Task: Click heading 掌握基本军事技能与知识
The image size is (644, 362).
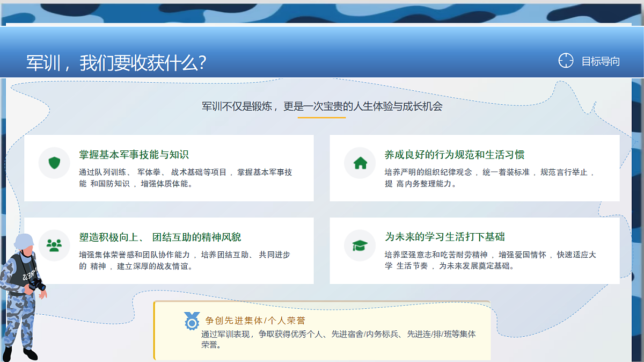Action: pyautogui.click(x=134, y=155)
